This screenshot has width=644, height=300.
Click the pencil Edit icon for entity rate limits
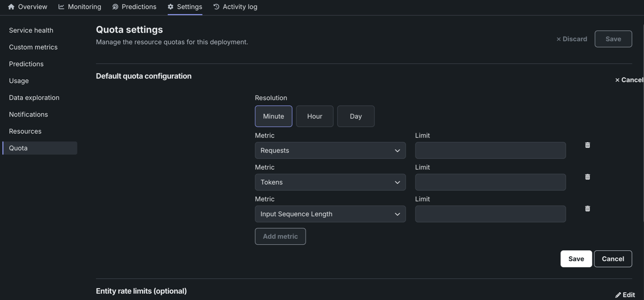click(x=618, y=295)
